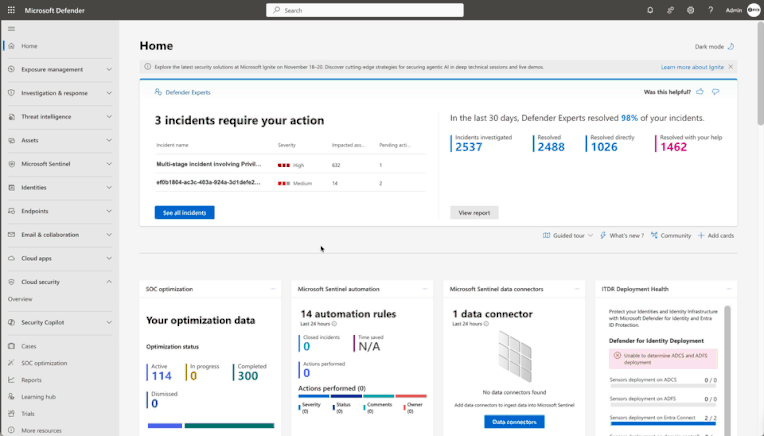Expand Exposure management section
This screenshot has width=764, height=436.
point(60,69)
